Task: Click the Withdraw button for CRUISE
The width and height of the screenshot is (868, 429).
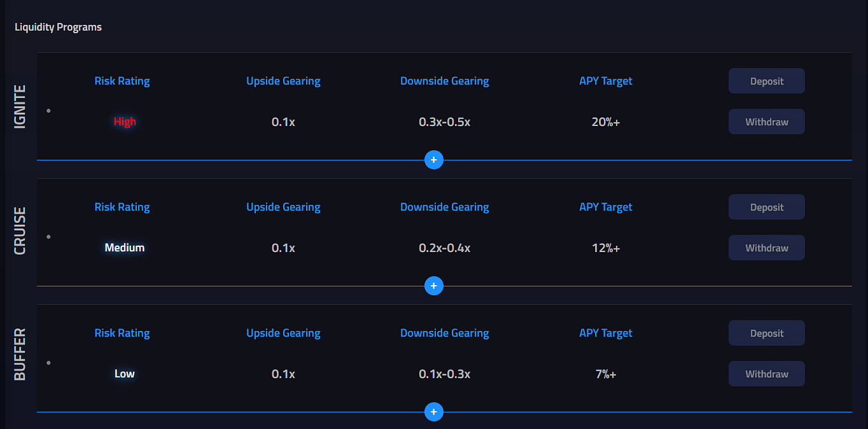Action: [766, 247]
